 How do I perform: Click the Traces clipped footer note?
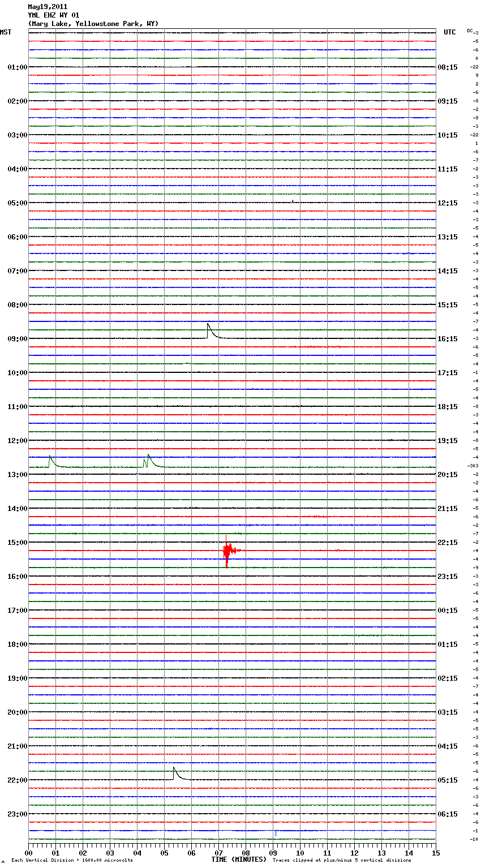pyautogui.click(x=342, y=861)
